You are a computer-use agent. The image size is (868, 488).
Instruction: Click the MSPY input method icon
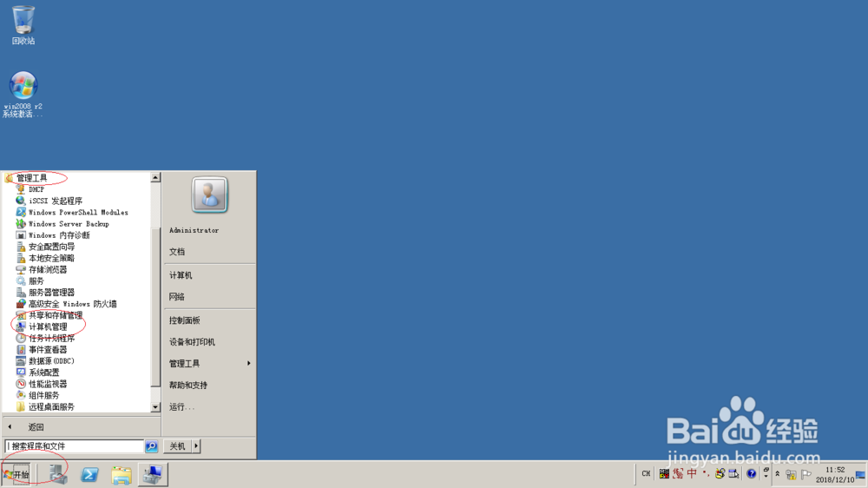tap(664, 473)
